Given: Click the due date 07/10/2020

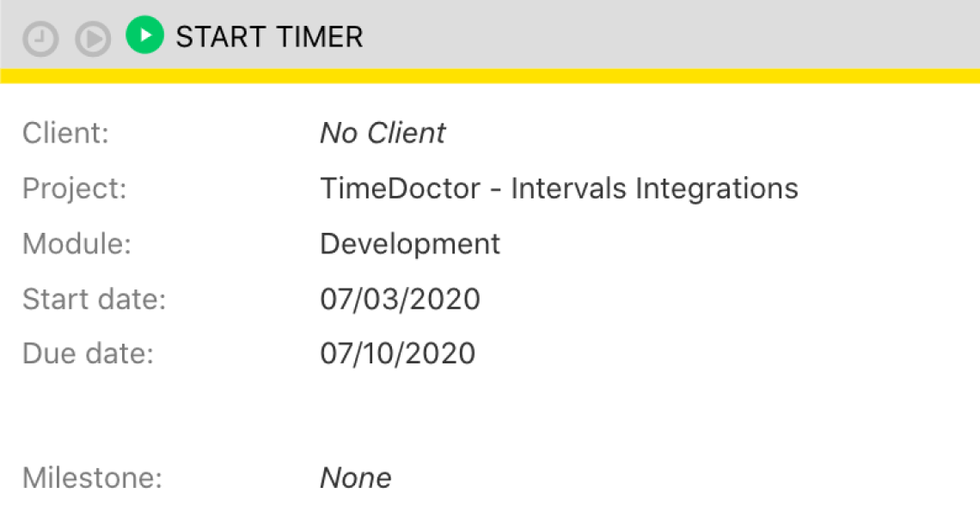Looking at the screenshot, I should [x=397, y=353].
